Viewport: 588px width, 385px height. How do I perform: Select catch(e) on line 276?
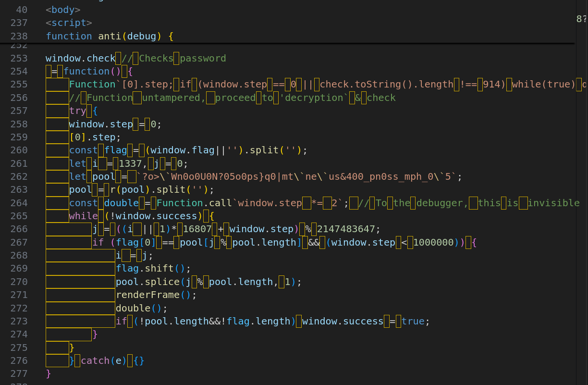coord(103,360)
